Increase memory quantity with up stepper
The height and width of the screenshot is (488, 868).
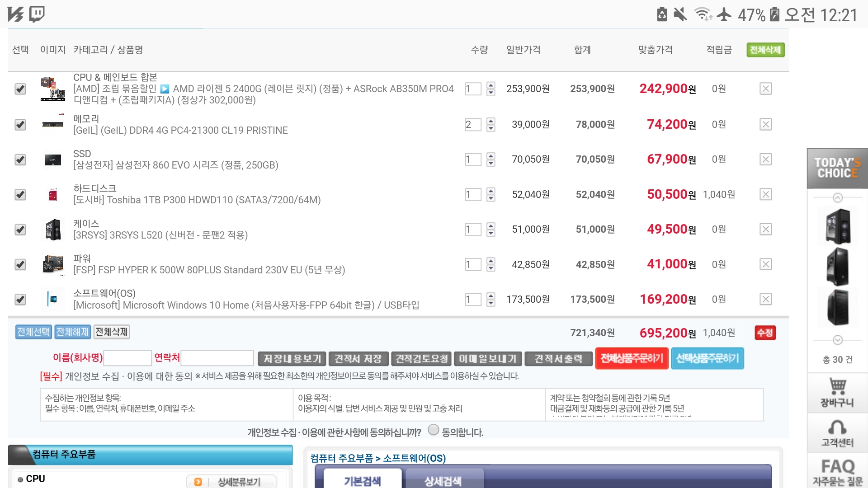click(491, 121)
